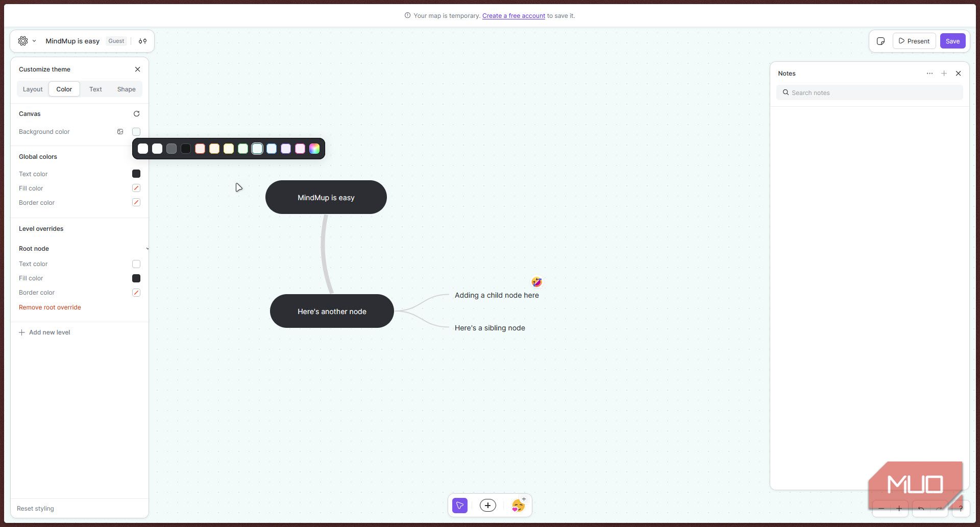Switch to the Layout tab

pos(33,89)
